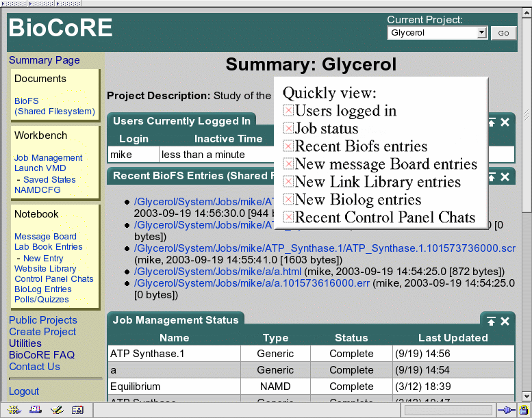Viewport: 532px width, 418px height.
Task: Go to Public Projects in sidebar
Action: 42,320
